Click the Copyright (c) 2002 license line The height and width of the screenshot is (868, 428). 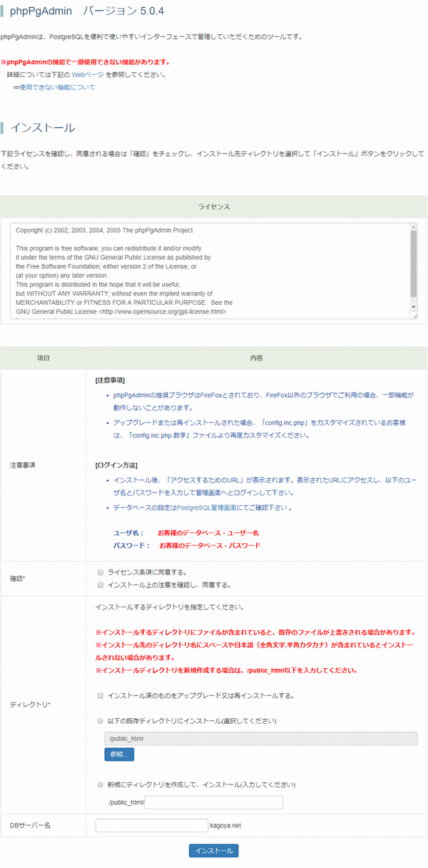(x=104, y=231)
